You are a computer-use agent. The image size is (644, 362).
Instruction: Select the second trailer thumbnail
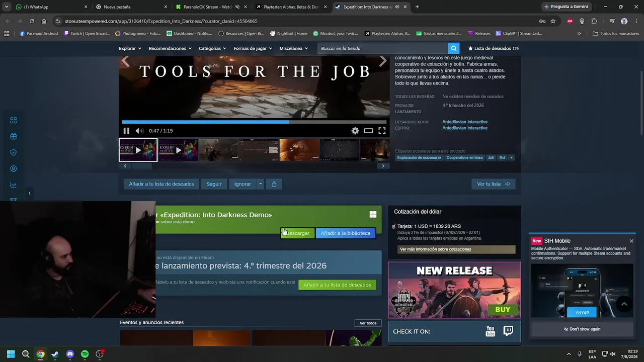178,150
